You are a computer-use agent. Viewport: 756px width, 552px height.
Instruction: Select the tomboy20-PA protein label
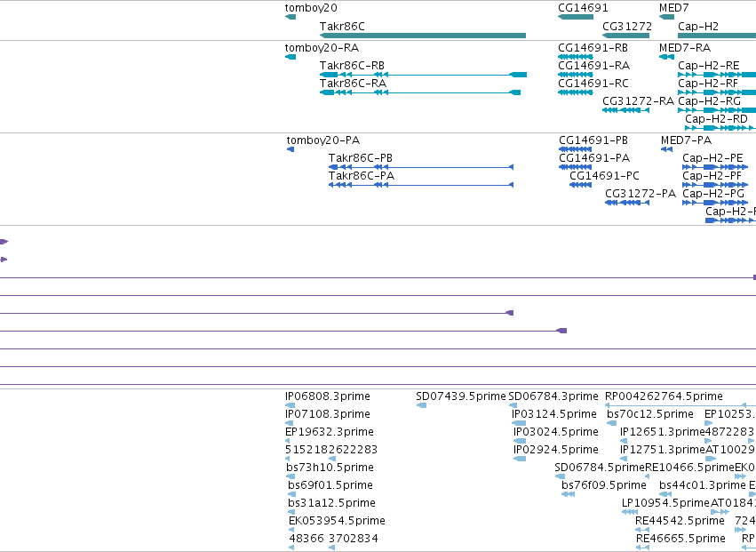pyautogui.click(x=323, y=140)
